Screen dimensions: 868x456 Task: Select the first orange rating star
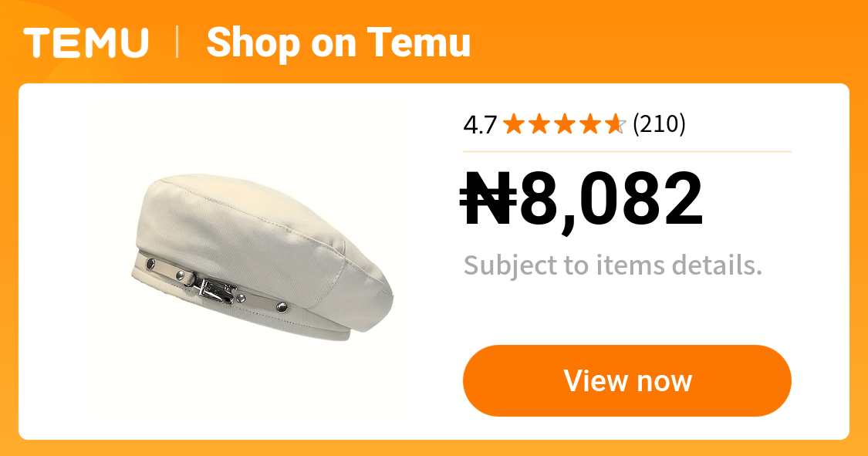pyautogui.click(x=514, y=124)
